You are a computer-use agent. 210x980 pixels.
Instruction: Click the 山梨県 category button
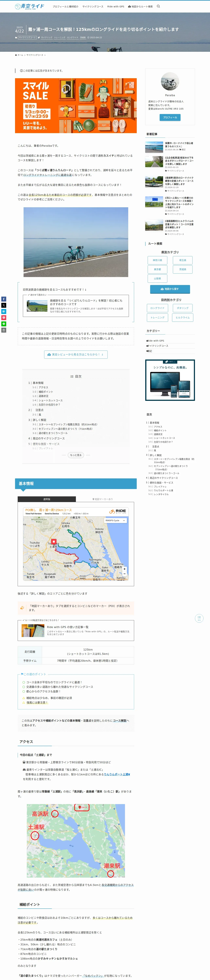(x=157, y=278)
